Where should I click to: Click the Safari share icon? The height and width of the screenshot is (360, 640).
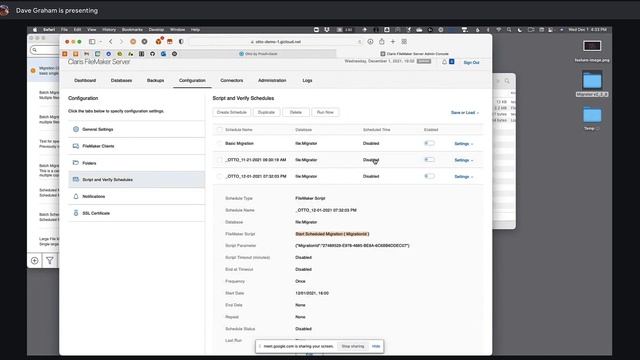pos(382,42)
